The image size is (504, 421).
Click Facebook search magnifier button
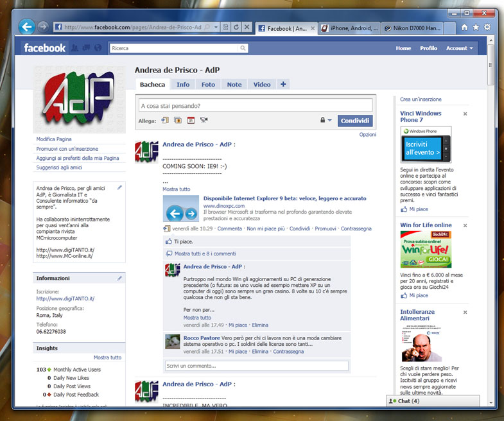pos(243,48)
